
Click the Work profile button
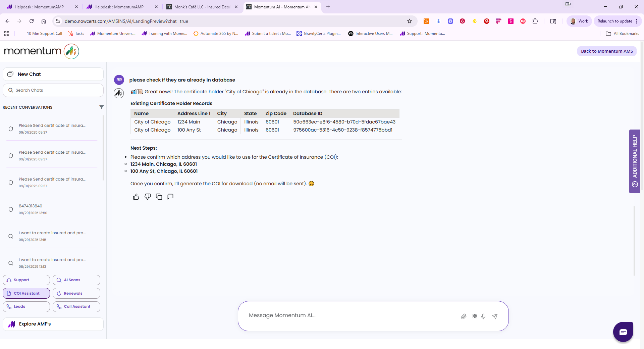click(579, 21)
